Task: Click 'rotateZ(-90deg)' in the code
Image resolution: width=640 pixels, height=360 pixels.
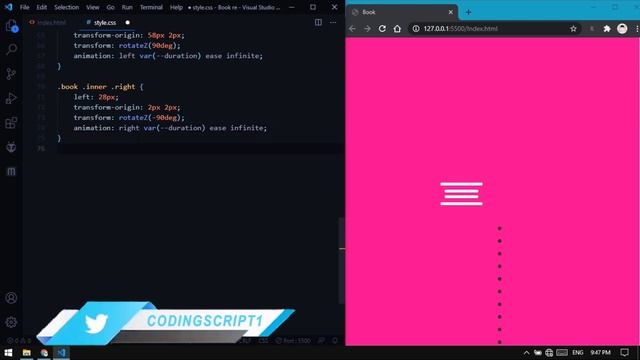Action: (149, 118)
